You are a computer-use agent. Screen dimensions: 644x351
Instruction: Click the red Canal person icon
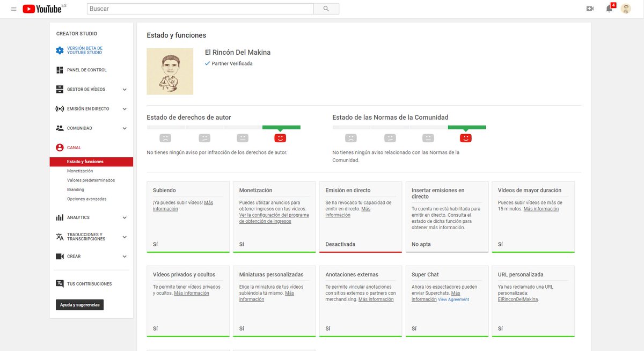pos(60,148)
